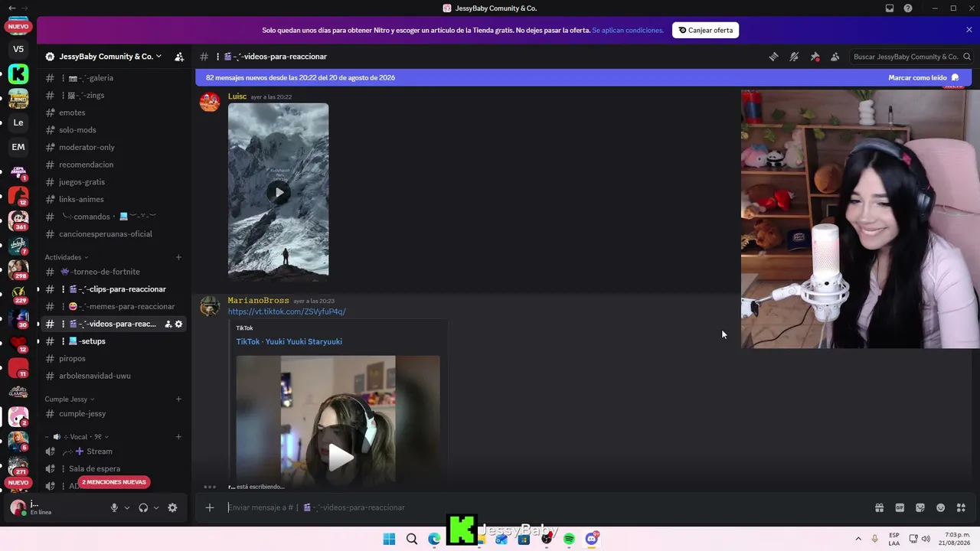Add a channel to the Vocal category
Image resolution: width=980 pixels, height=551 pixels.
178,437
